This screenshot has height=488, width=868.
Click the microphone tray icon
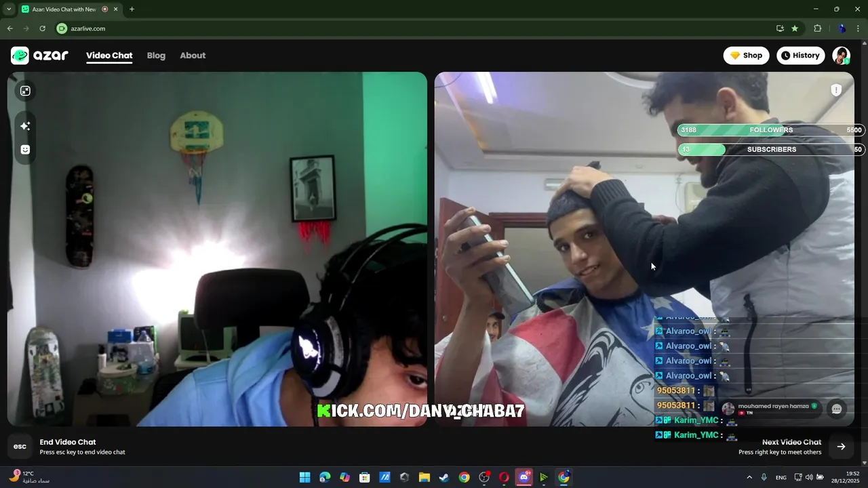click(x=764, y=477)
